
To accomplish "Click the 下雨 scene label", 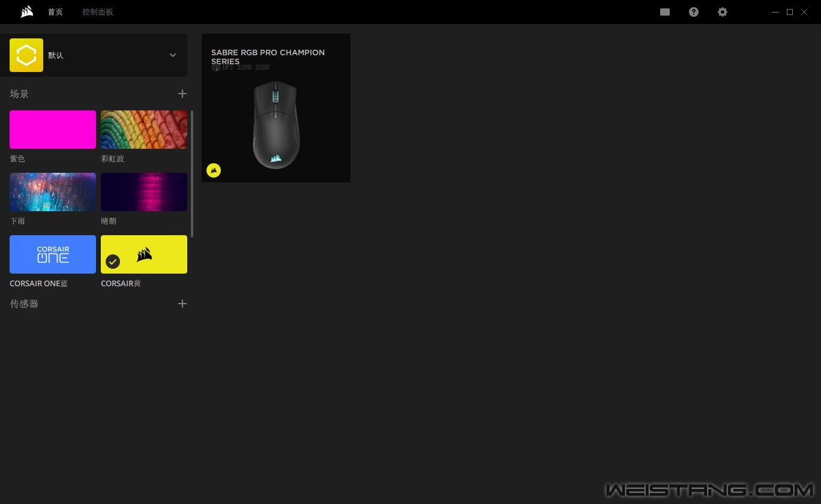I will pyautogui.click(x=17, y=221).
